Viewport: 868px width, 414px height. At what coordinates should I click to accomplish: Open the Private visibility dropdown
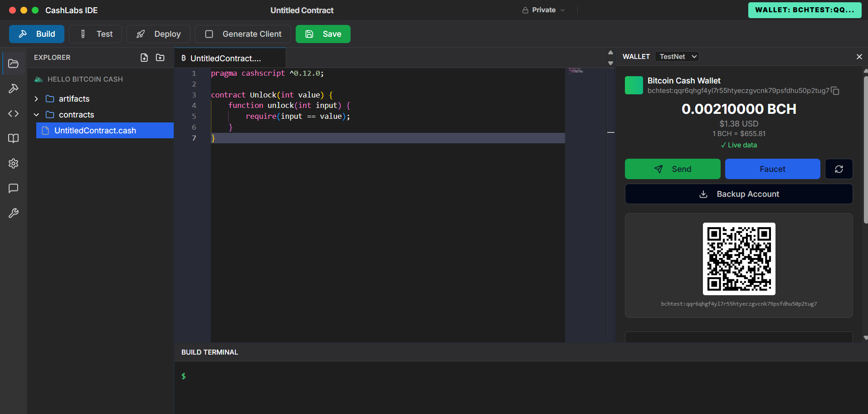click(543, 10)
